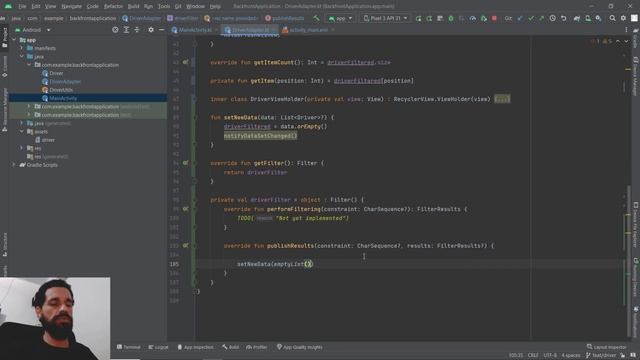Viewport: 640px width, 360px height.
Task: Click the Apply Changes and Restart Activity icon
Action: (429, 18)
